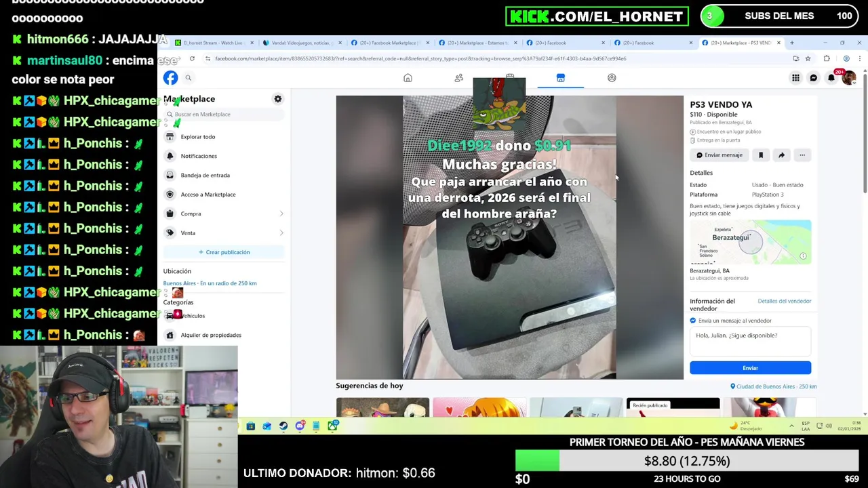Open the Facebook menu grid icon
The height and width of the screenshot is (488, 868).
(x=795, y=78)
